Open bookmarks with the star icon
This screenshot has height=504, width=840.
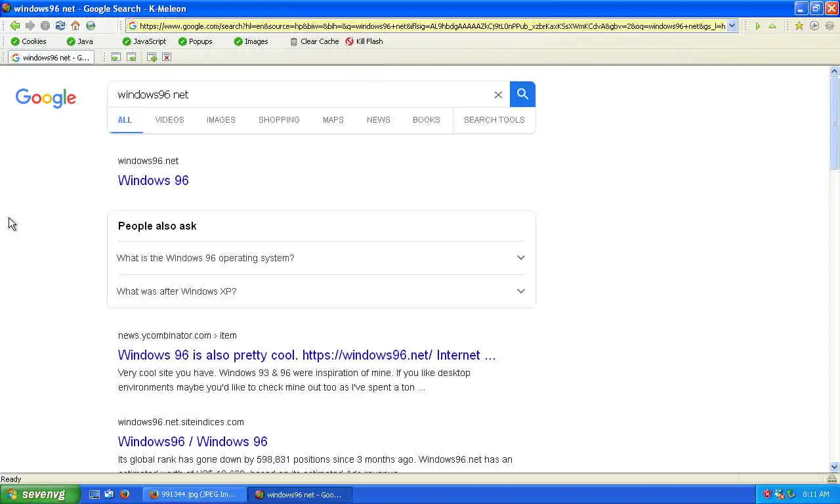pos(799,26)
